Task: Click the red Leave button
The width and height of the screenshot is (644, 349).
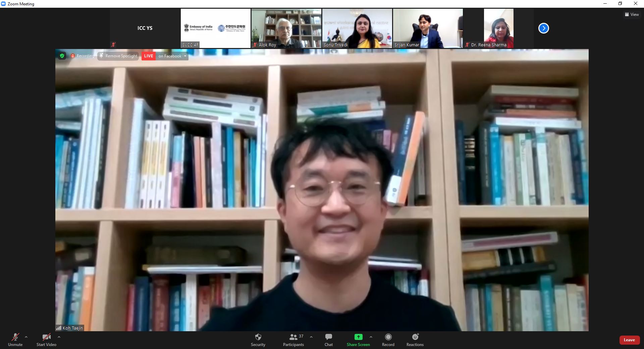Action: 629,340
